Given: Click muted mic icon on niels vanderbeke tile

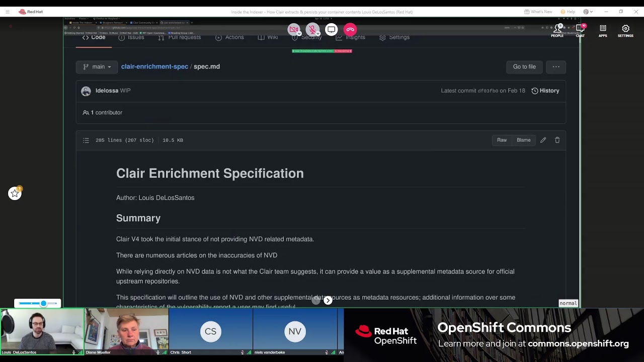Looking at the screenshot, I should (x=327, y=352).
